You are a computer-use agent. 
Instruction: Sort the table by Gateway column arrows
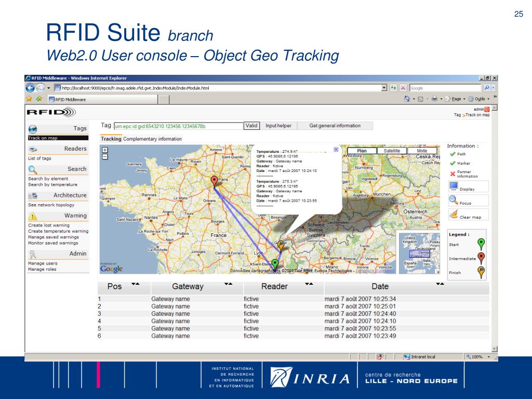click(229, 284)
